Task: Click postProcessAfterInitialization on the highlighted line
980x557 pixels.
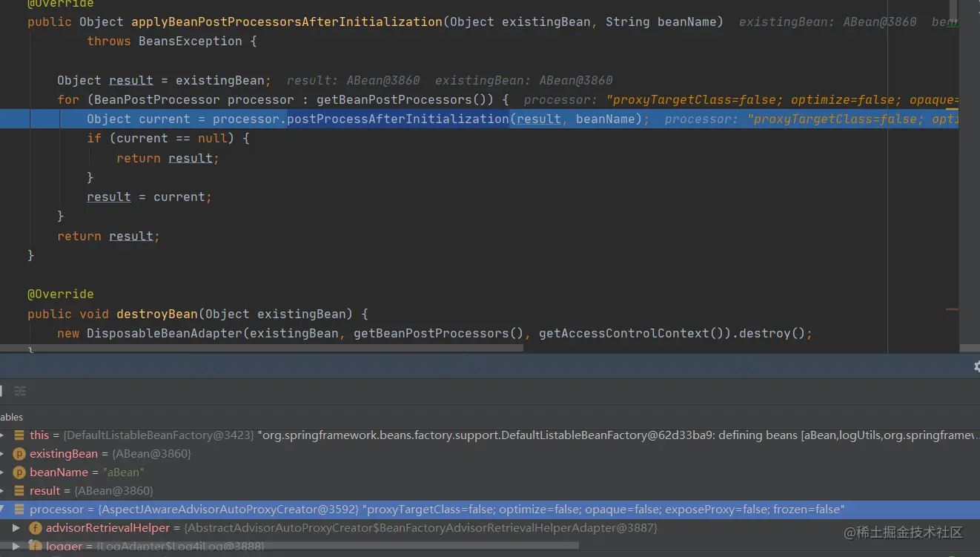Action: (x=397, y=119)
